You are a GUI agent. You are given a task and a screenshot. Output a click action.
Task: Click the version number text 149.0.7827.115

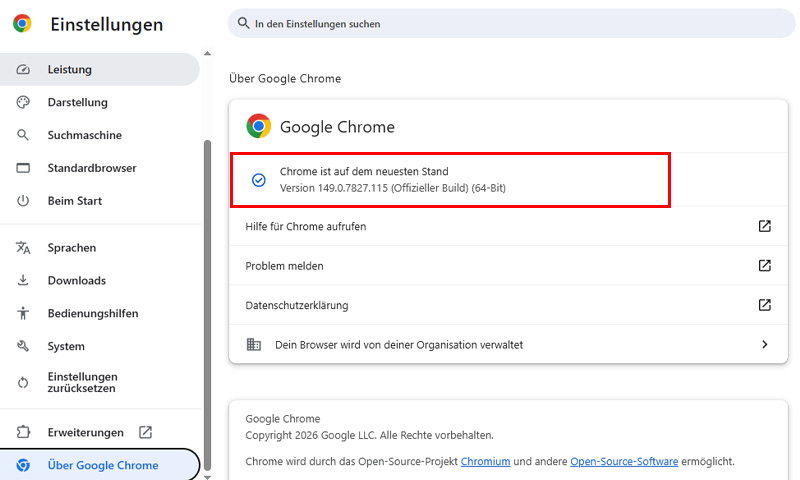click(353, 188)
